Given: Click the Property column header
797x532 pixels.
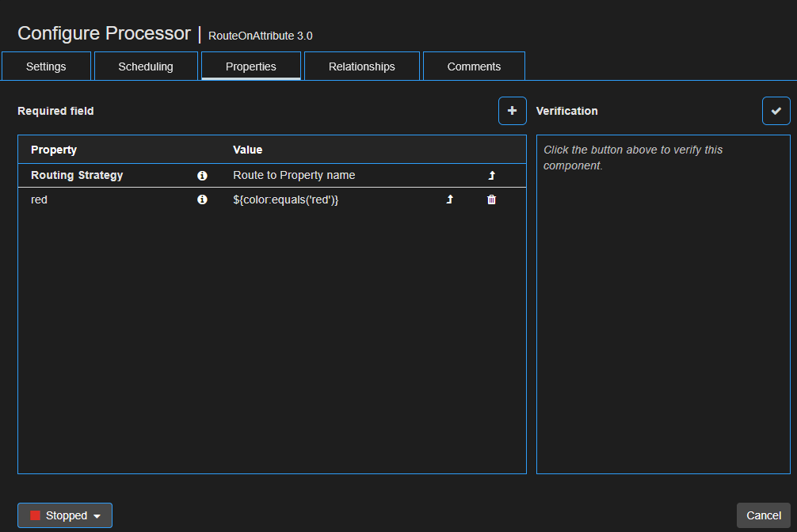Looking at the screenshot, I should (53, 150).
